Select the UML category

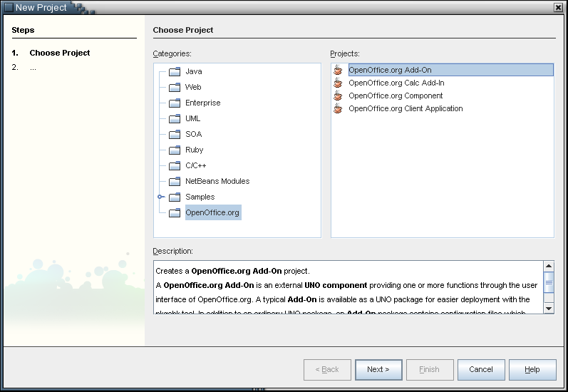pos(192,118)
